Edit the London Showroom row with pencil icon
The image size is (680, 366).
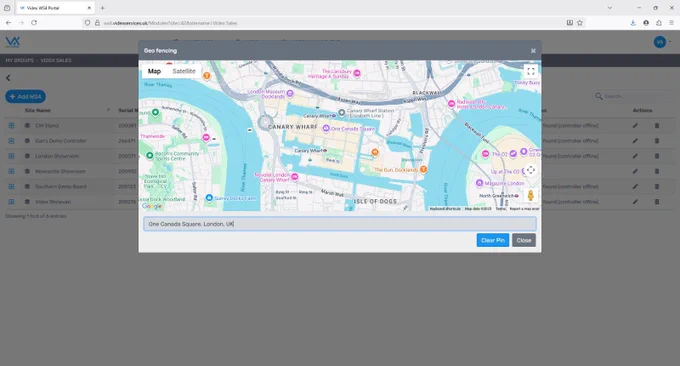(635, 156)
